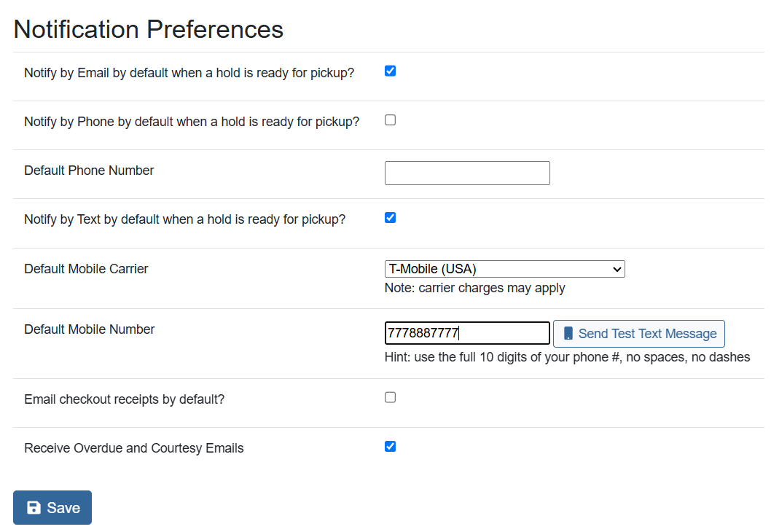Click the 'Default Phone Number' label text
Image resolution: width=771 pixels, height=532 pixels.
[89, 171]
